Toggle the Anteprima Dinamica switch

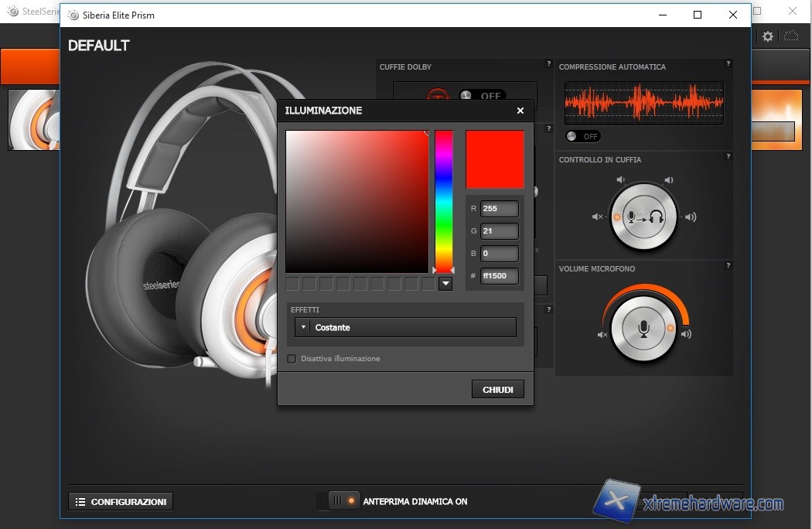343,501
